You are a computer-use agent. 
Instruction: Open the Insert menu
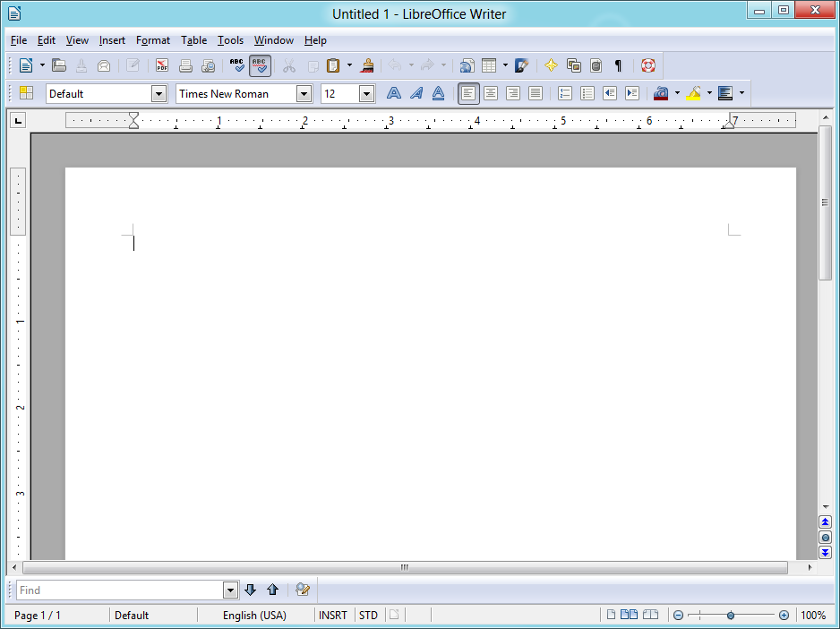click(112, 40)
